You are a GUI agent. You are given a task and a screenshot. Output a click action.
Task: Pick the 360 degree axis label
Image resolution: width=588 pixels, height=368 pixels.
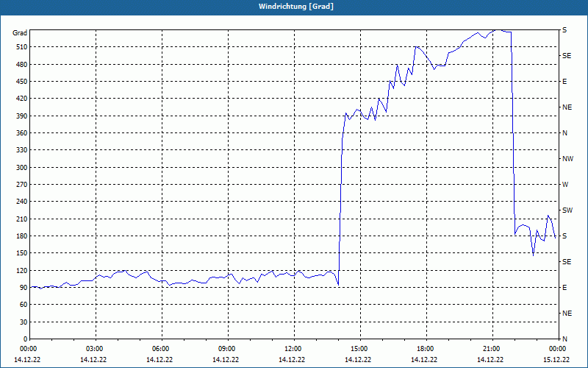pyautogui.click(x=22, y=133)
